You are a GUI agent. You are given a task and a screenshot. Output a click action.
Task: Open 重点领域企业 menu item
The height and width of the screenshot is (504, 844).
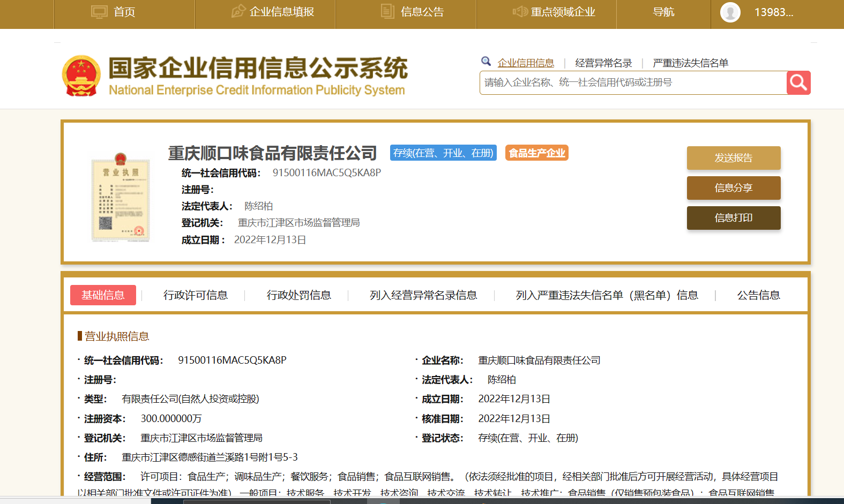click(563, 12)
